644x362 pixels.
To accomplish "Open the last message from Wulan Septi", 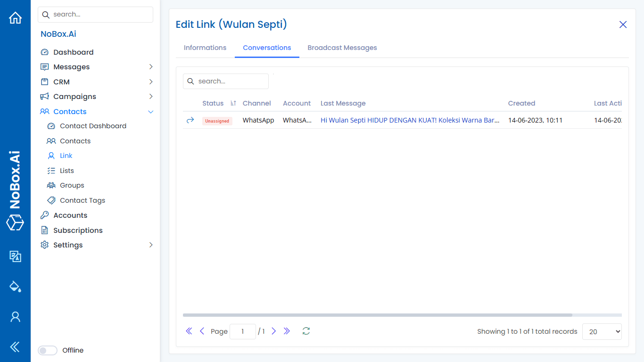I will tap(410, 120).
